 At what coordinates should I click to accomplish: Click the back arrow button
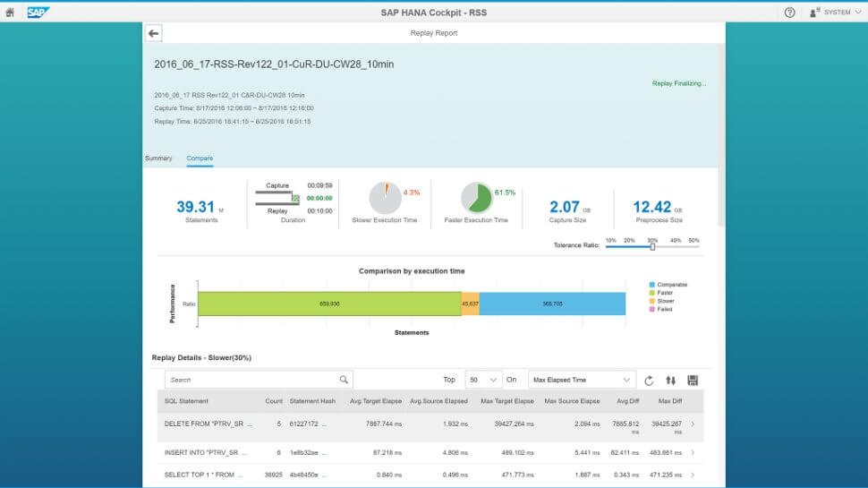(153, 33)
